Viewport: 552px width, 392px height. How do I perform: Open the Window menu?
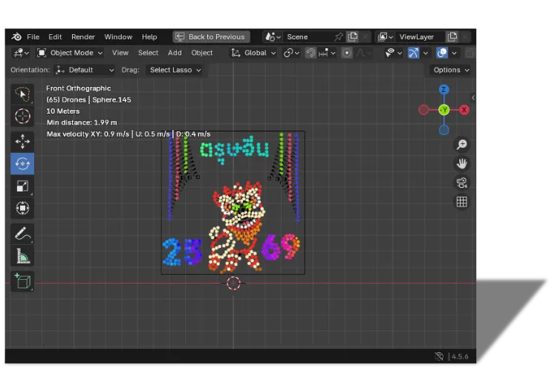point(118,36)
